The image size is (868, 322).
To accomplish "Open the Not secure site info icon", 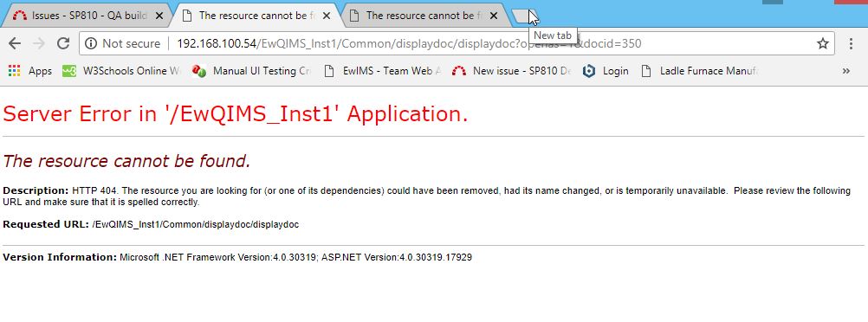I will (x=91, y=43).
